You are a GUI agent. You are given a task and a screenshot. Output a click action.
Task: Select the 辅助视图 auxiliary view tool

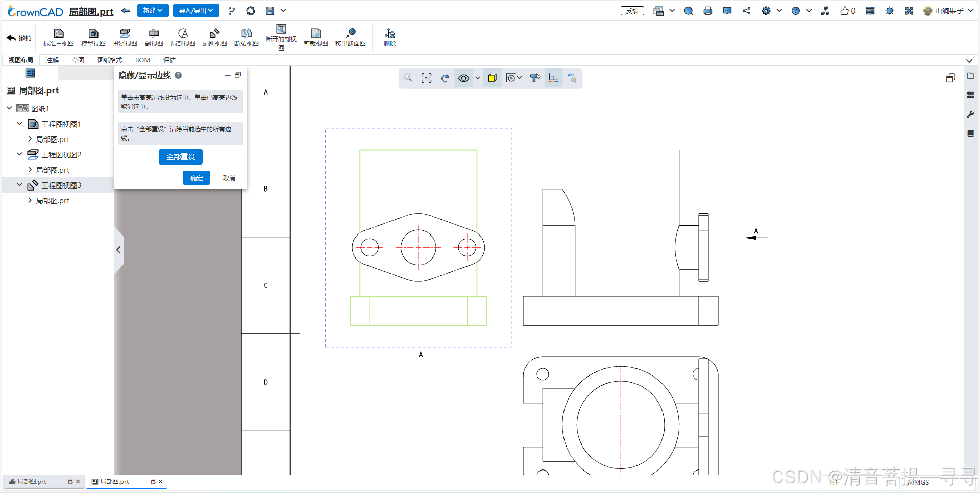(215, 38)
